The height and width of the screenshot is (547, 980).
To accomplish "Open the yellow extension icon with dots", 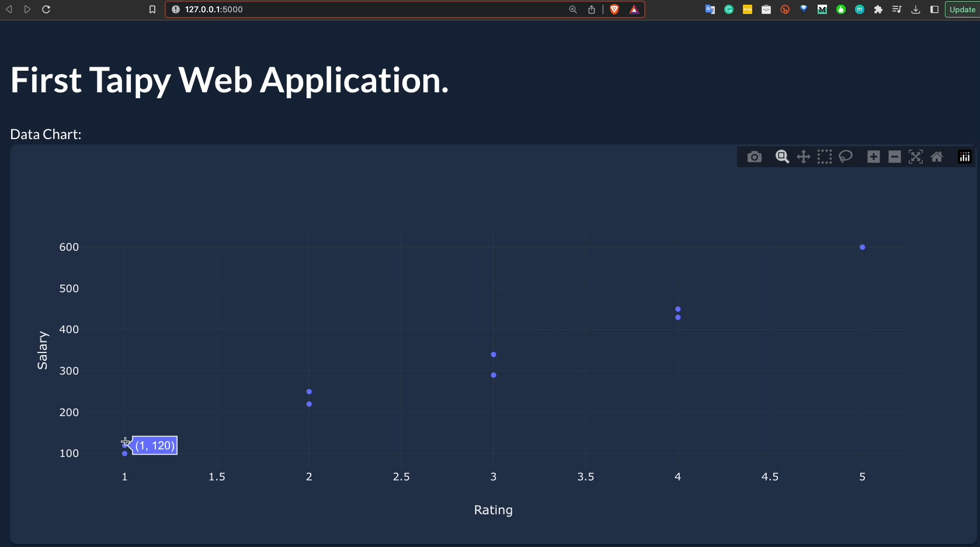I will pos(748,9).
